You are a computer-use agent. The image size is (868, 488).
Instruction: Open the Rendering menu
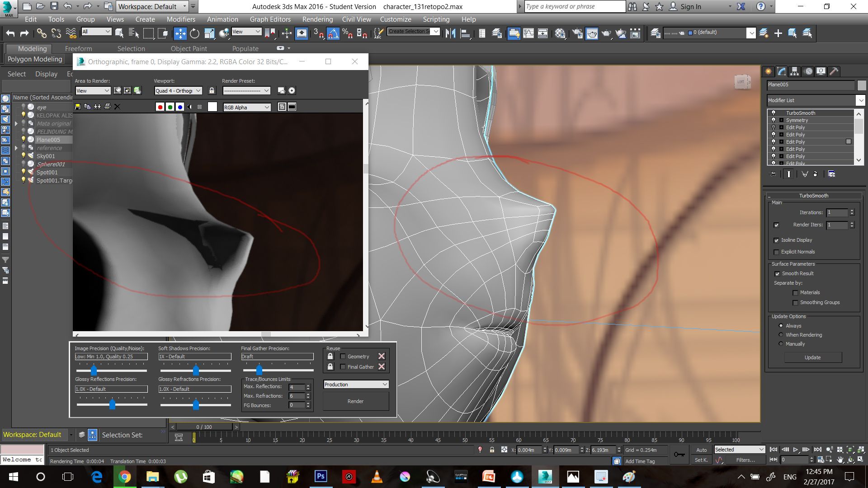[317, 19]
